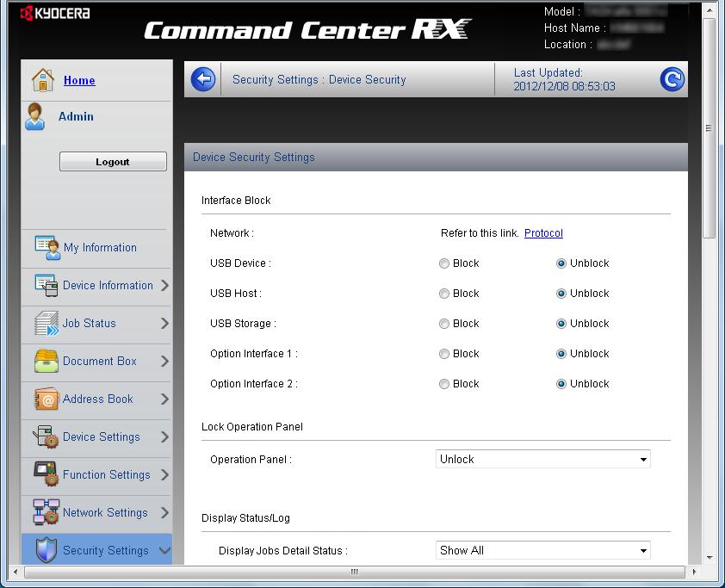Image resolution: width=725 pixels, height=588 pixels.
Task: Select Unblock for USB Storage
Action: pyautogui.click(x=561, y=324)
